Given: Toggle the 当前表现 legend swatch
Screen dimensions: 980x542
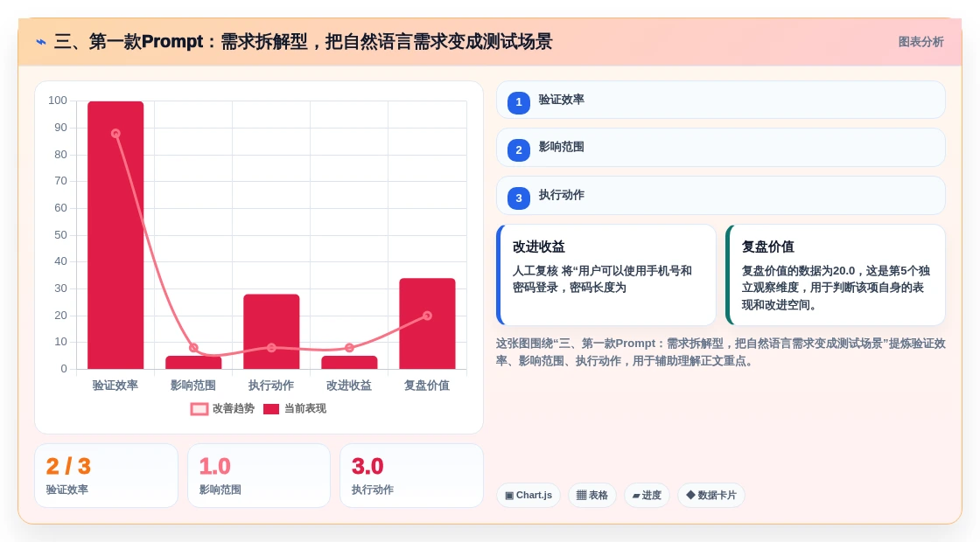Looking at the screenshot, I should (x=270, y=409).
